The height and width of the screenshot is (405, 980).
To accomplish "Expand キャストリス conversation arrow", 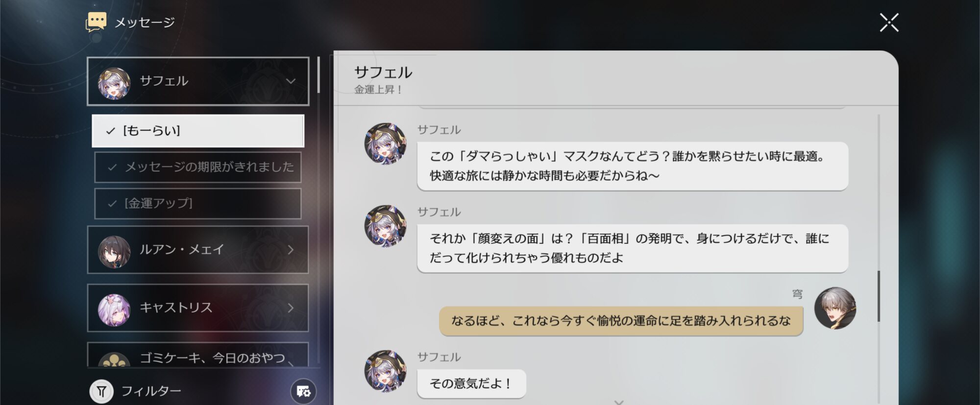I will click(291, 308).
